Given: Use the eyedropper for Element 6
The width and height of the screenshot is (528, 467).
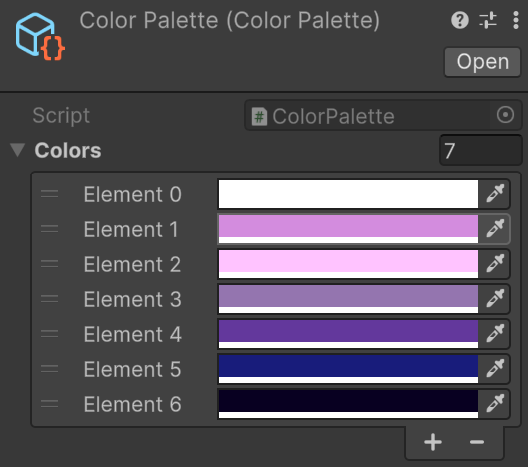Looking at the screenshot, I should [x=495, y=404].
